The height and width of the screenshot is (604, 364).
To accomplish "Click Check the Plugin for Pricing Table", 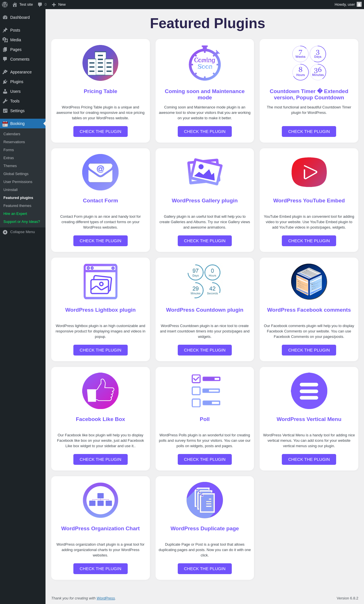I will pyautogui.click(x=100, y=132).
